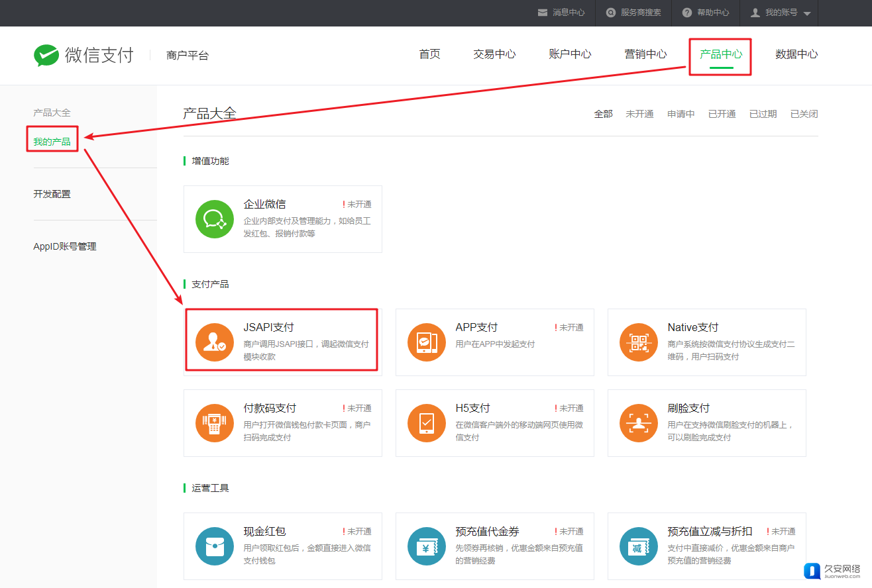Filter products by 已过期
872x588 pixels.
(x=763, y=114)
